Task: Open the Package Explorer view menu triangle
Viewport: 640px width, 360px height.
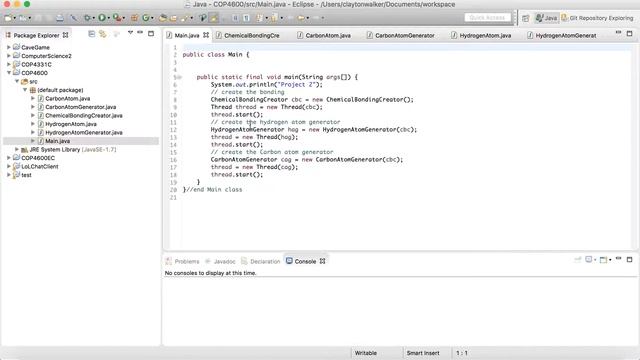Action: [130, 33]
